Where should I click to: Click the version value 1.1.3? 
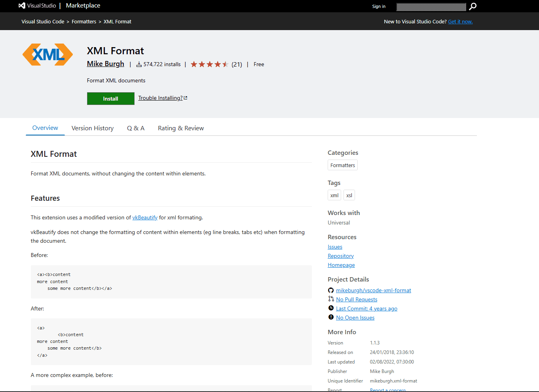[x=375, y=343]
